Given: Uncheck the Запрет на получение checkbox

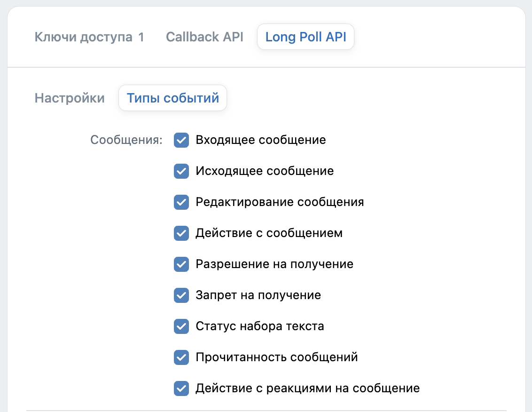Looking at the screenshot, I should tap(181, 295).
